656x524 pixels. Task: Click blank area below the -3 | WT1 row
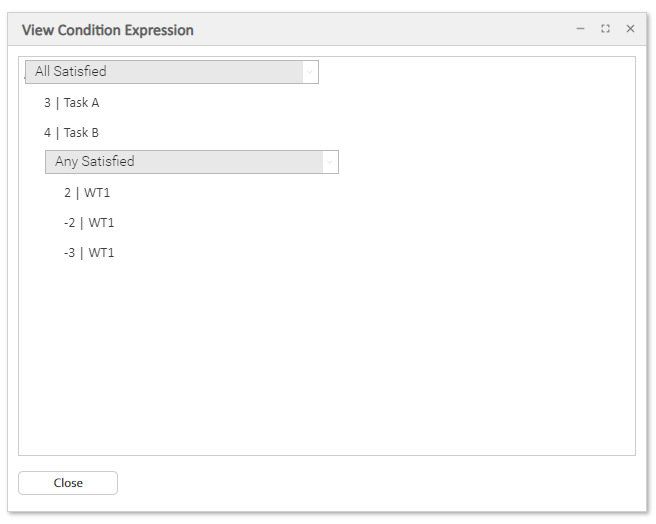[x=300, y=350]
